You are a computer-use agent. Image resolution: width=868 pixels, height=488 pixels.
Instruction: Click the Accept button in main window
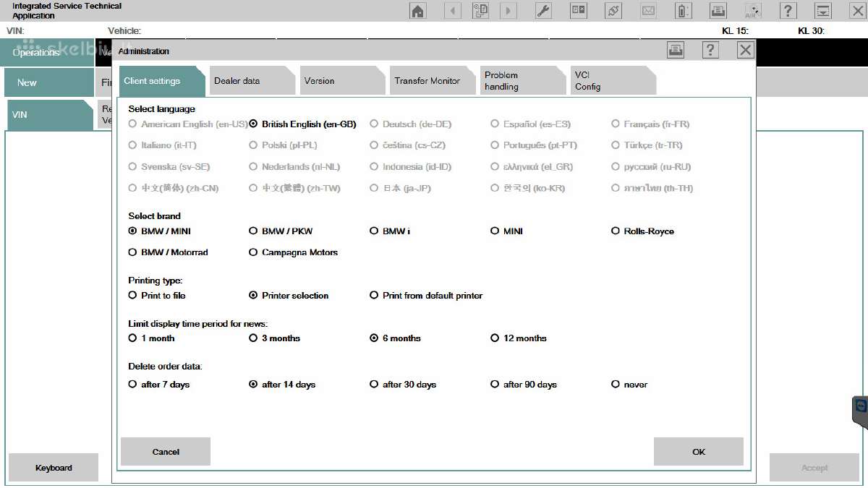point(814,468)
